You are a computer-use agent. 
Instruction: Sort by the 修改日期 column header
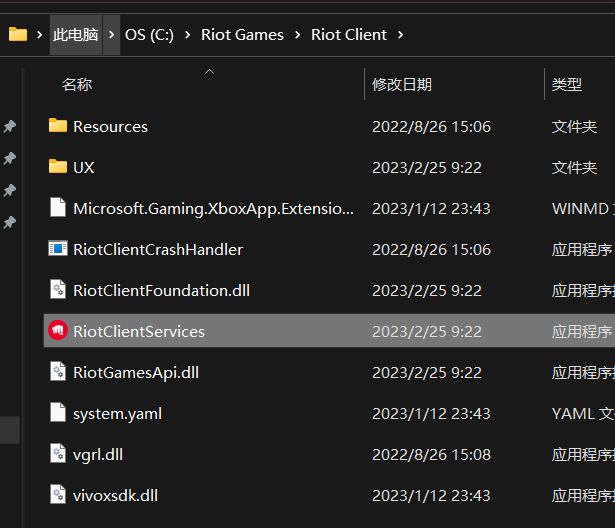(402, 84)
